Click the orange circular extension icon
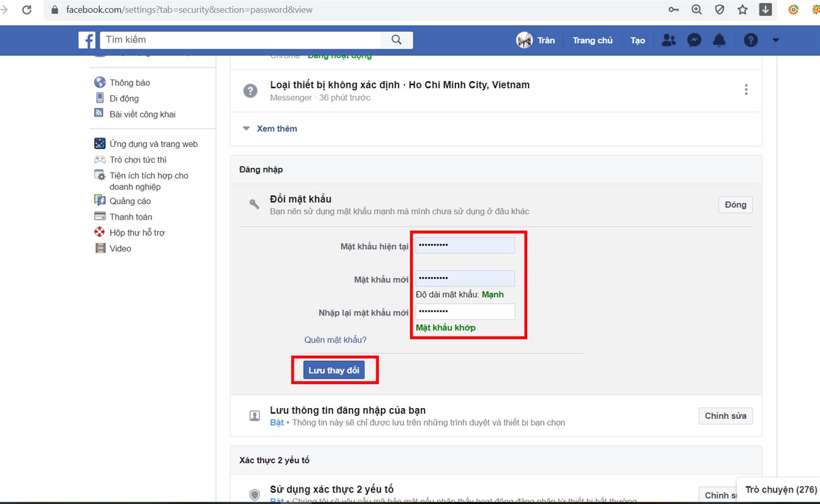 pyautogui.click(x=794, y=9)
